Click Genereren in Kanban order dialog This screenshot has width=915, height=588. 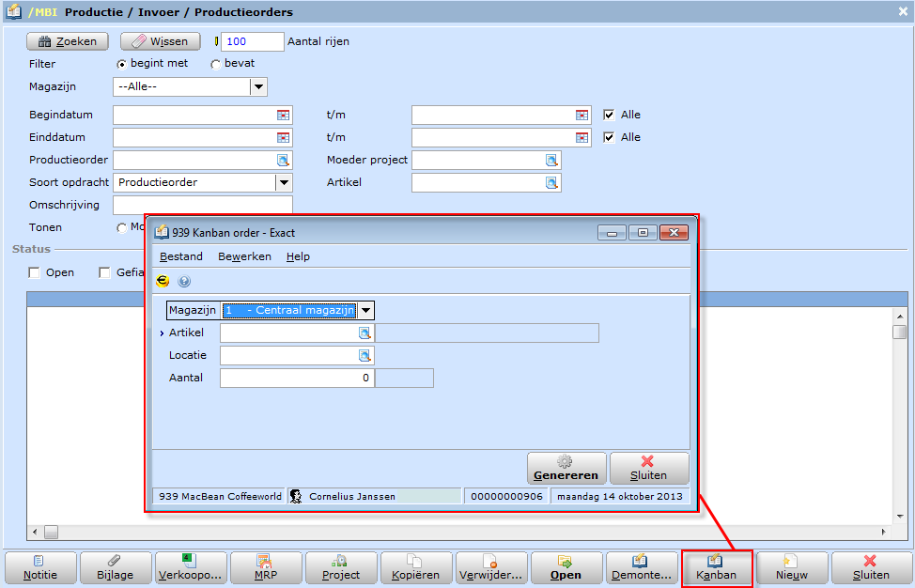coord(566,469)
